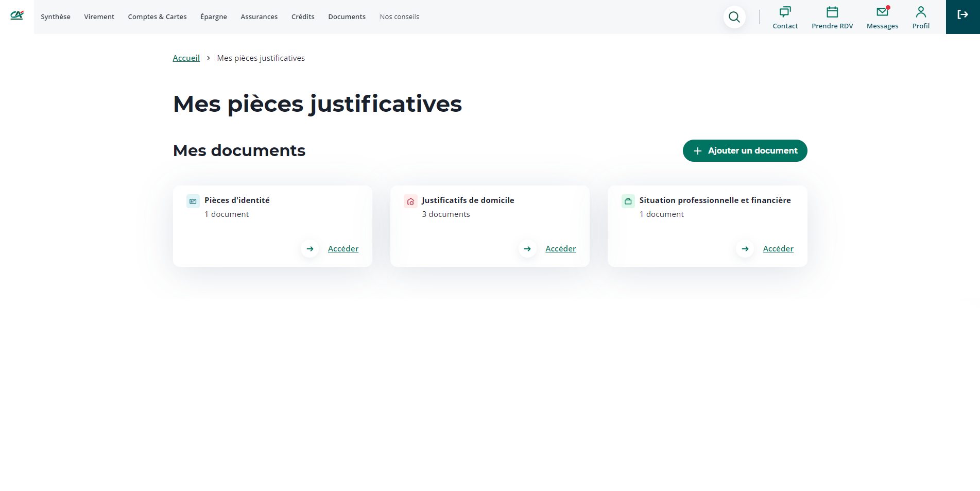This screenshot has width=980, height=491.
Task: Click the Prendre RDV calendar icon
Action: (x=832, y=12)
